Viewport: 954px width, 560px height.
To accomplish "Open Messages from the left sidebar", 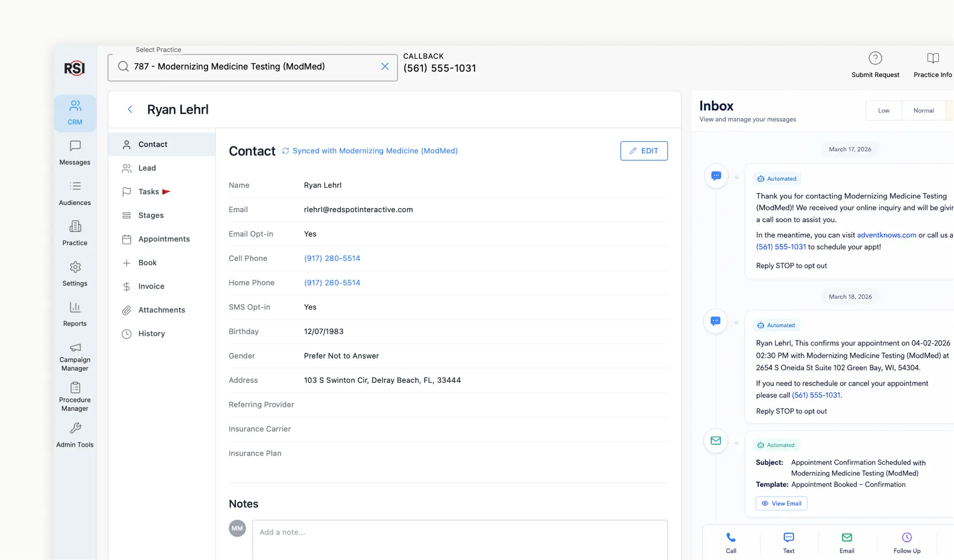I will click(x=75, y=153).
